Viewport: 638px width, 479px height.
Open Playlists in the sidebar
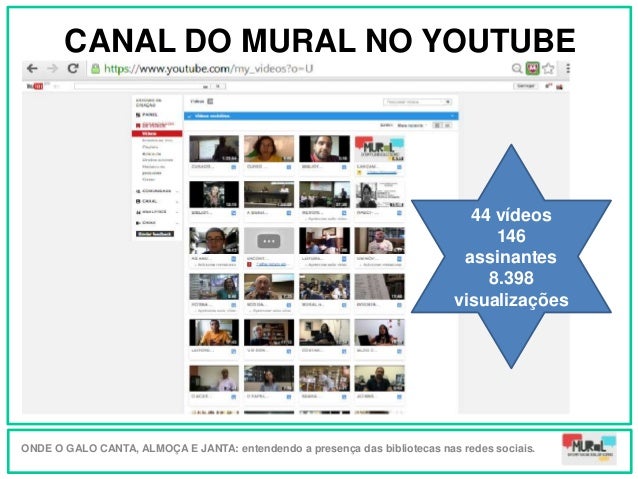coord(150,147)
